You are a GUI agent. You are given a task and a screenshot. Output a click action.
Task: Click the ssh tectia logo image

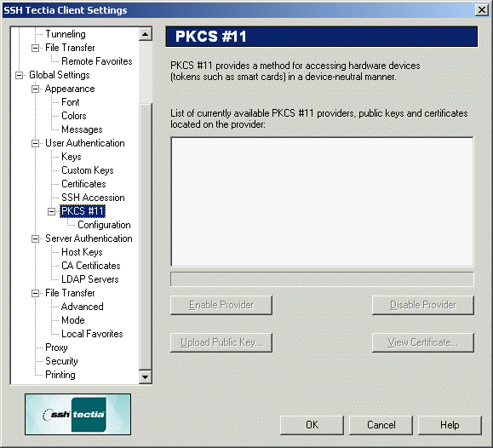click(x=78, y=414)
